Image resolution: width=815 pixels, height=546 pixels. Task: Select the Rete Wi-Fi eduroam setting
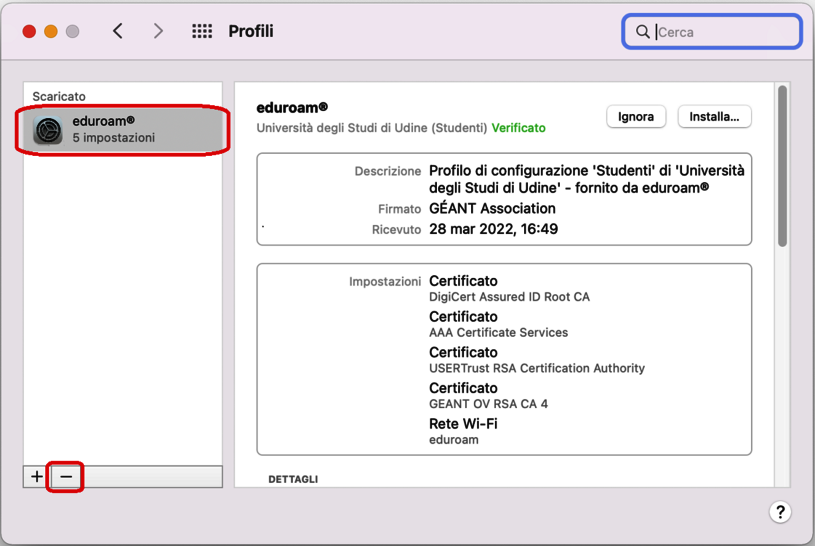(463, 431)
